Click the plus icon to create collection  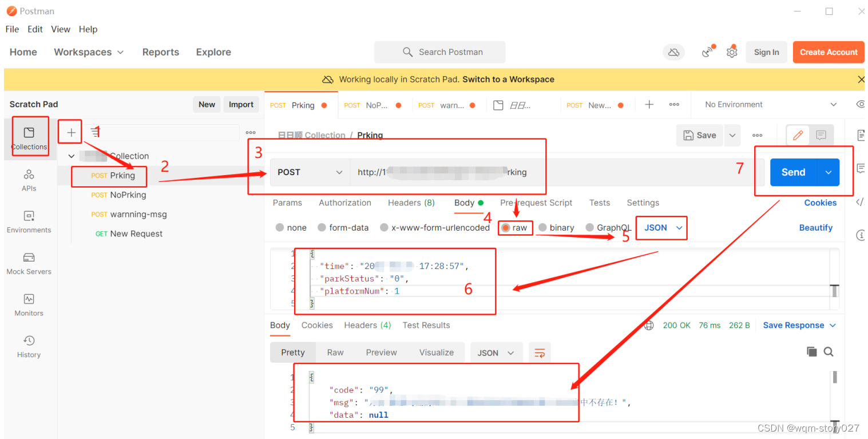point(71,132)
